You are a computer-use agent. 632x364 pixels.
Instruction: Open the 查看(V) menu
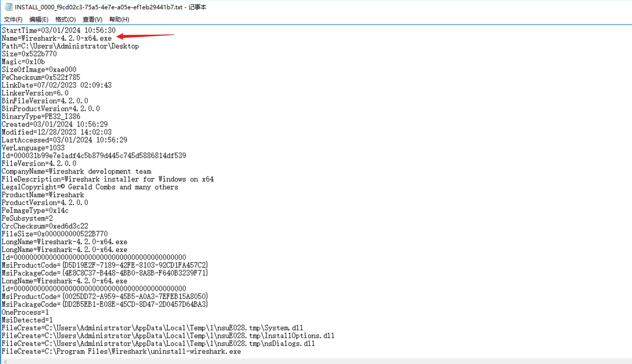[x=92, y=20]
